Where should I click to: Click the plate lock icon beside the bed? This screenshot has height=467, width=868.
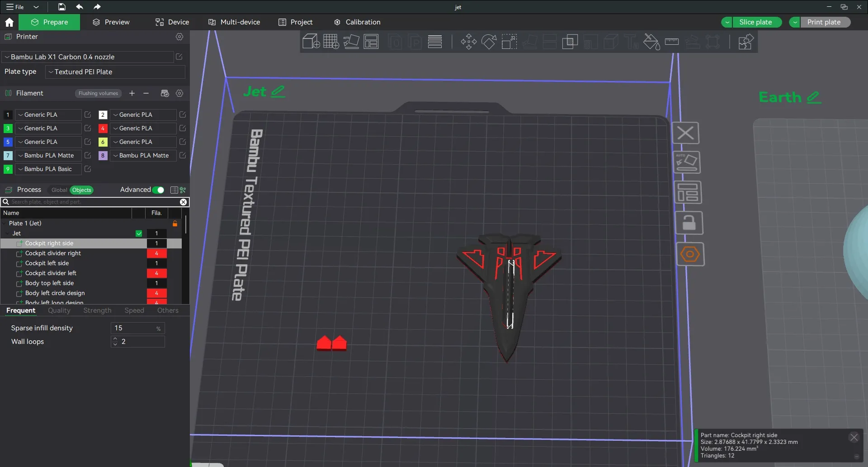(x=689, y=223)
